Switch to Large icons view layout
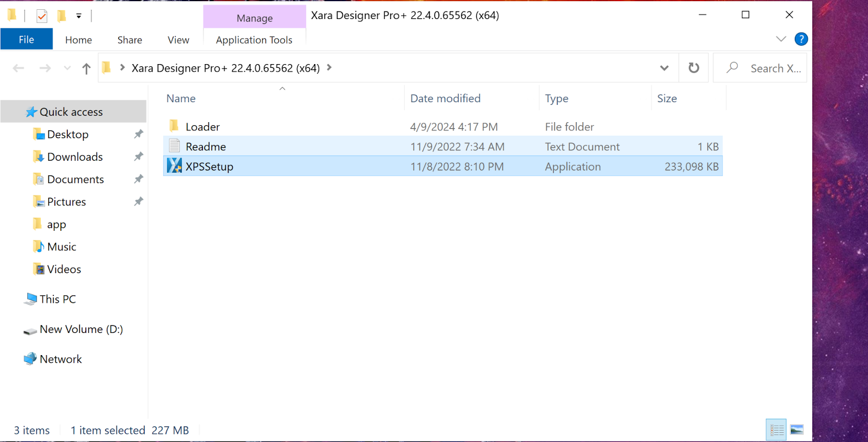The height and width of the screenshot is (442, 868). tap(797, 430)
